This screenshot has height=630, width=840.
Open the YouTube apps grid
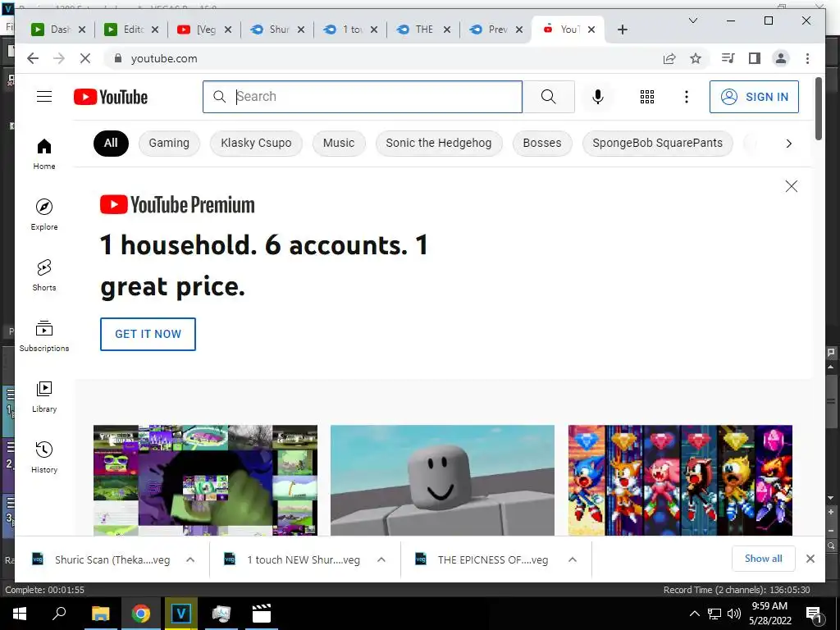point(647,97)
